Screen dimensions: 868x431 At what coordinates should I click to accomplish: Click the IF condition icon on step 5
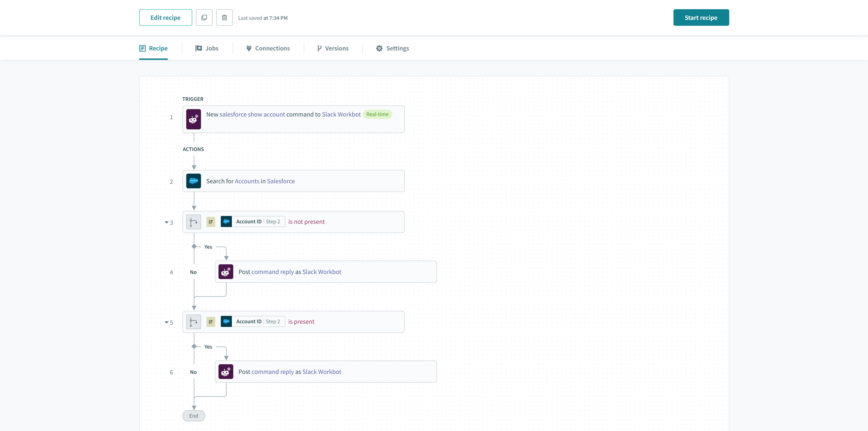click(x=193, y=322)
